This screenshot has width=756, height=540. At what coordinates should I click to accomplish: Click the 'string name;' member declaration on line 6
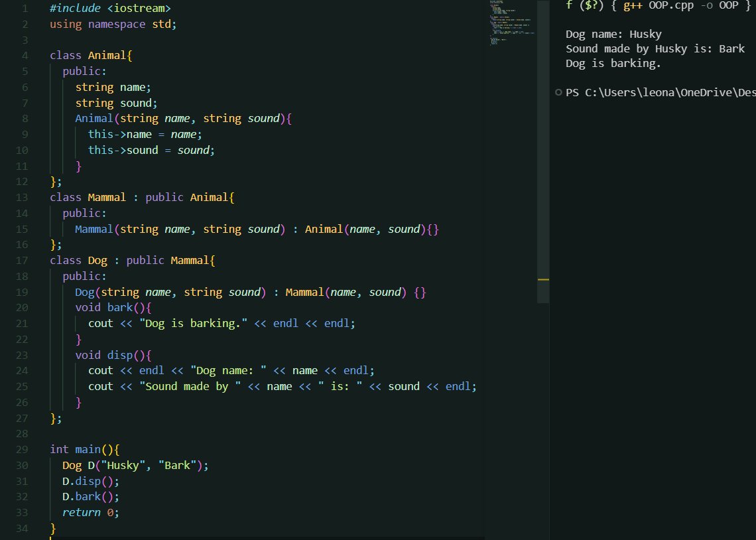pyautogui.click(x=113, y=88)
